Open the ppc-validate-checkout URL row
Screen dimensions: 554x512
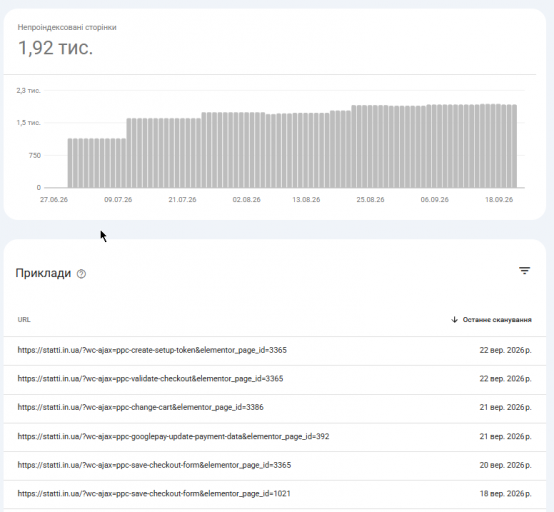click(x=275, y=379)
